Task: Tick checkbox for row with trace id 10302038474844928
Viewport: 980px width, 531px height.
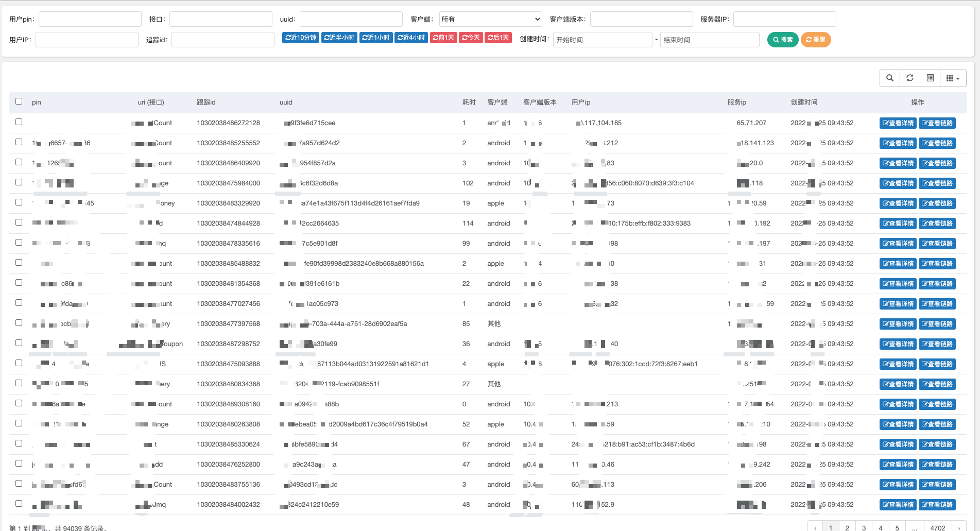Action: pos(19,222)
